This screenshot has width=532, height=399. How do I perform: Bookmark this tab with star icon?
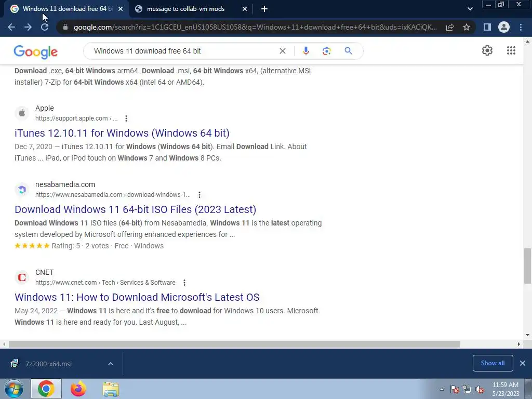[x=467, y=27]
